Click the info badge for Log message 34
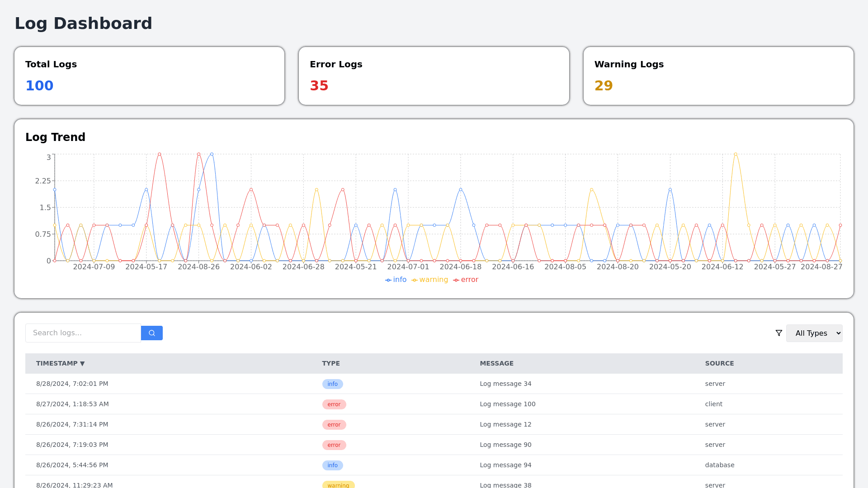Screen dimensions: 868x488 point(332,384)
